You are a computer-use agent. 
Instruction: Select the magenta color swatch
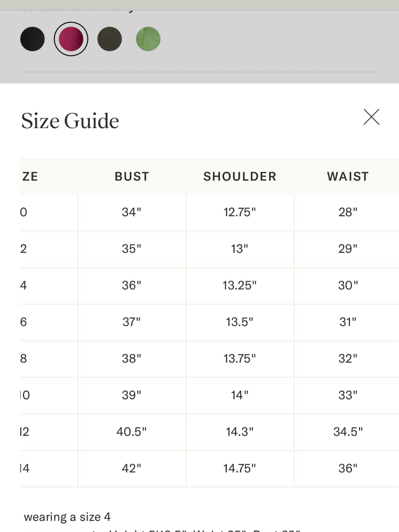pos(71,39)
